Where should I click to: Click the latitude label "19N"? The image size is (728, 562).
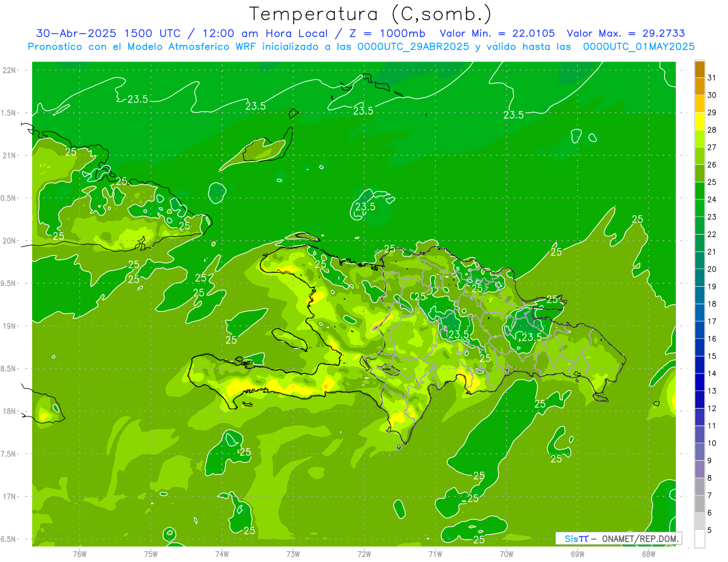(x=9, y=326)
